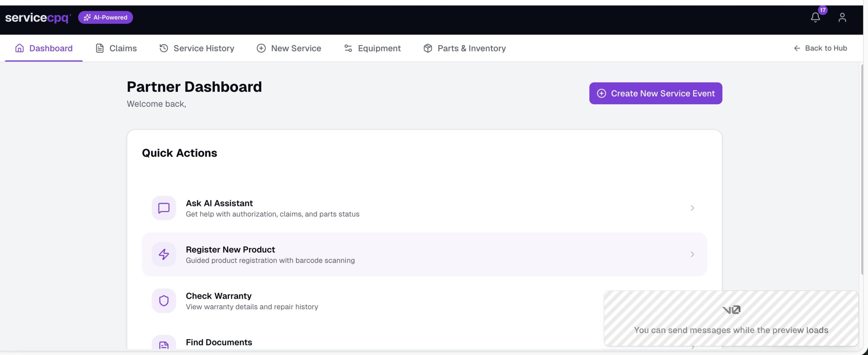Select the home icon on the Dashboard tab
Viewport: 868px width, 355px height.
point(19,48)
